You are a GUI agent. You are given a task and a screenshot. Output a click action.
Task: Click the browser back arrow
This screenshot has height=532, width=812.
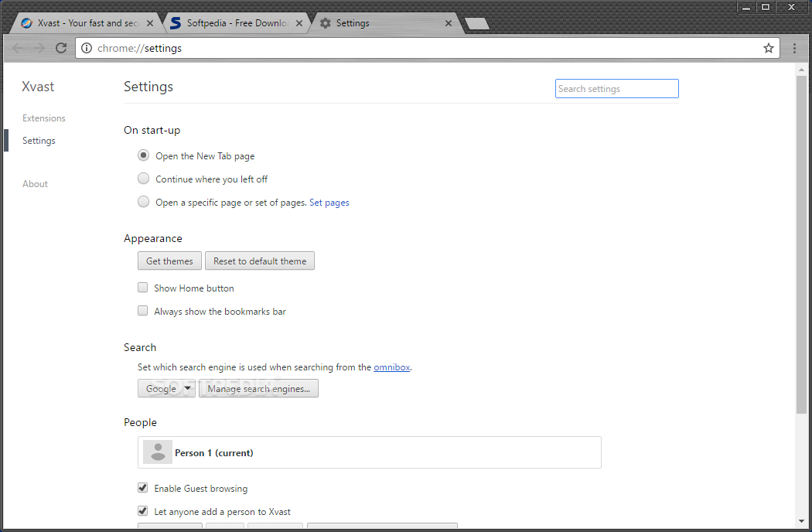click(18, 48)
